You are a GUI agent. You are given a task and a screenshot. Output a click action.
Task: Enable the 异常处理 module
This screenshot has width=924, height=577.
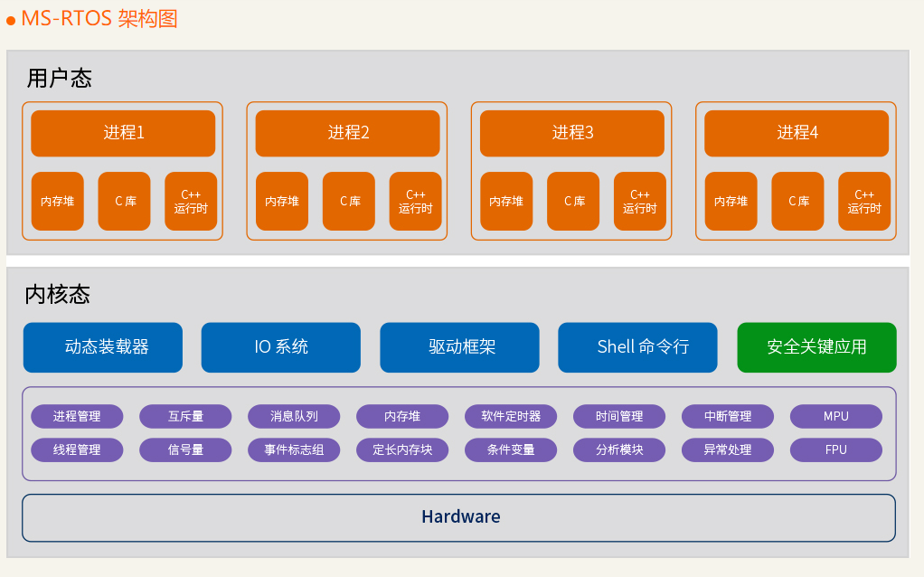[x=728, y=449]
